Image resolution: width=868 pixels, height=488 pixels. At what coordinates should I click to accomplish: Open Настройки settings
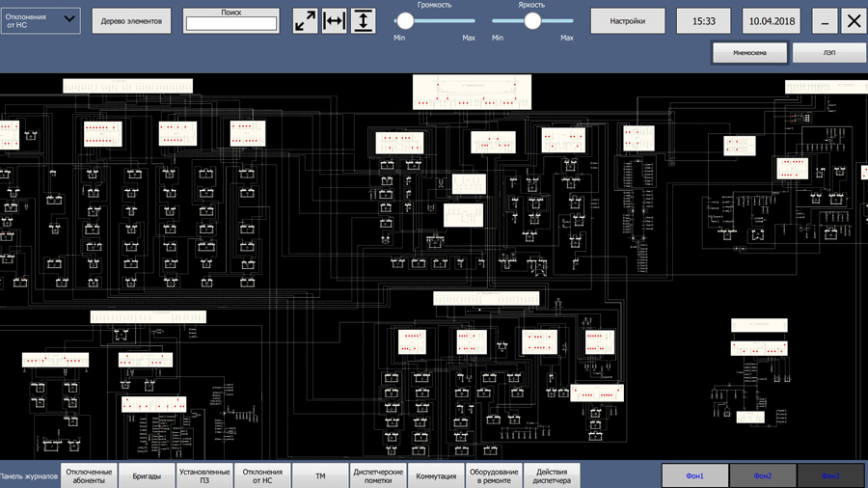[x=628, y=21]
